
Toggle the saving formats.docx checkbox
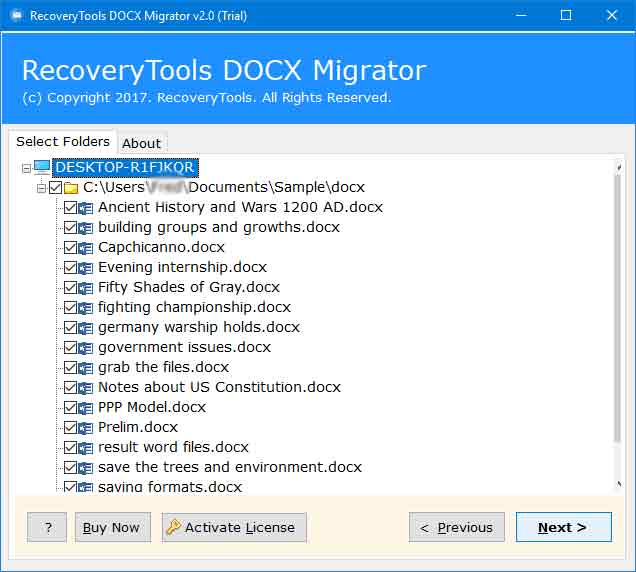click(x=71, y=487)
